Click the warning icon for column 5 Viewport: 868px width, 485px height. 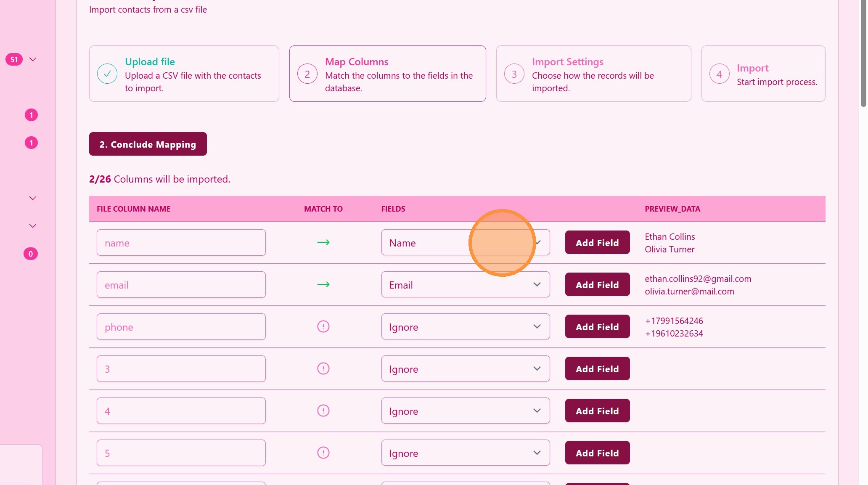click(x=323, y=453)
